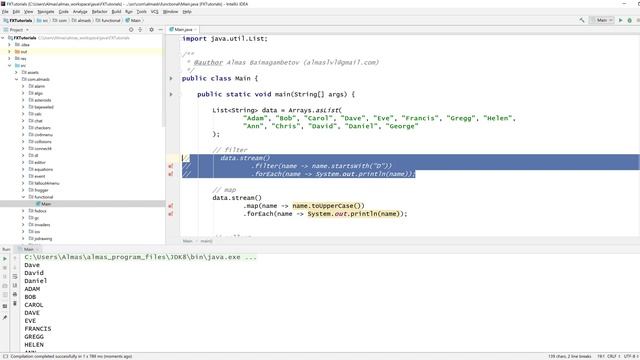This screenshot has height=360, width=640.
Task: Select the checkers package in tree
Action: 40,128
